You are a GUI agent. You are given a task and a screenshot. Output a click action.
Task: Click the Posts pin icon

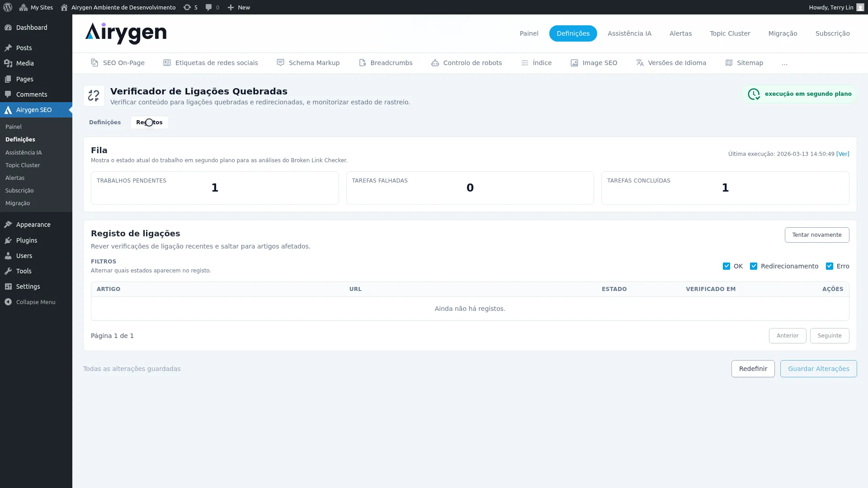tap(8, 48)
